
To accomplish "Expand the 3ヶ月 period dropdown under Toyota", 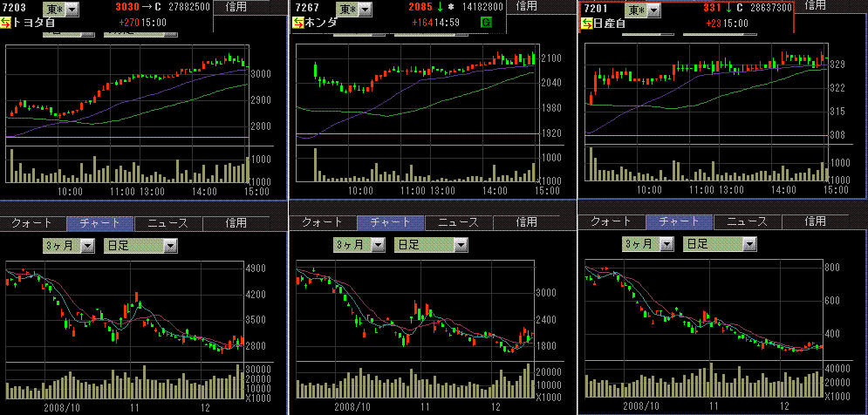I will (86, 246).
